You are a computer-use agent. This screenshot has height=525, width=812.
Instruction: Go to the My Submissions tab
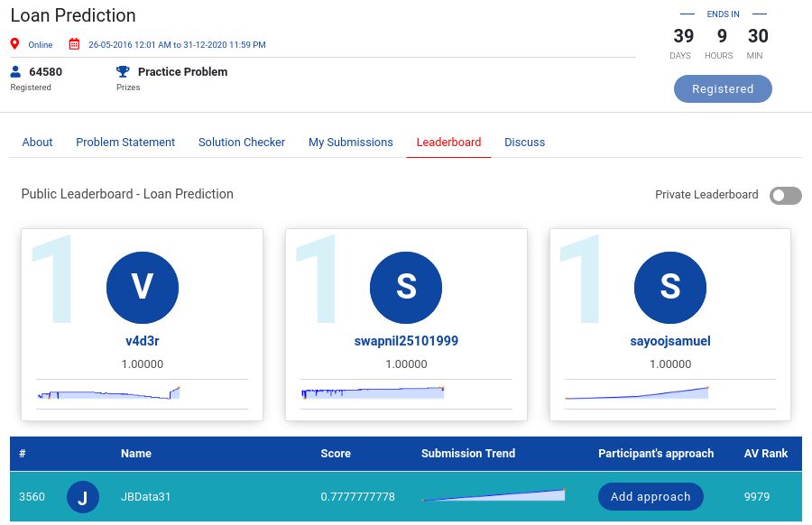tap(351, 143)
